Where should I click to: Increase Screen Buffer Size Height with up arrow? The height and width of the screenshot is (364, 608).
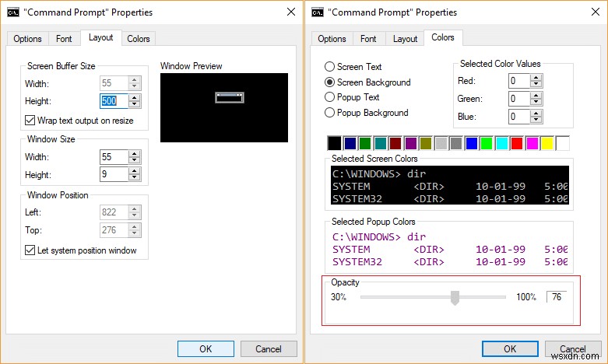[135, 97]
